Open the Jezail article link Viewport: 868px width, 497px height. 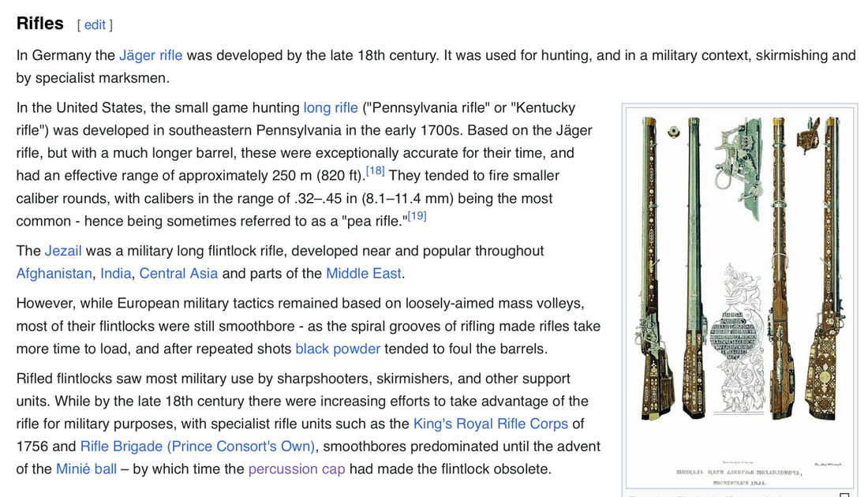tap(63, 251)
